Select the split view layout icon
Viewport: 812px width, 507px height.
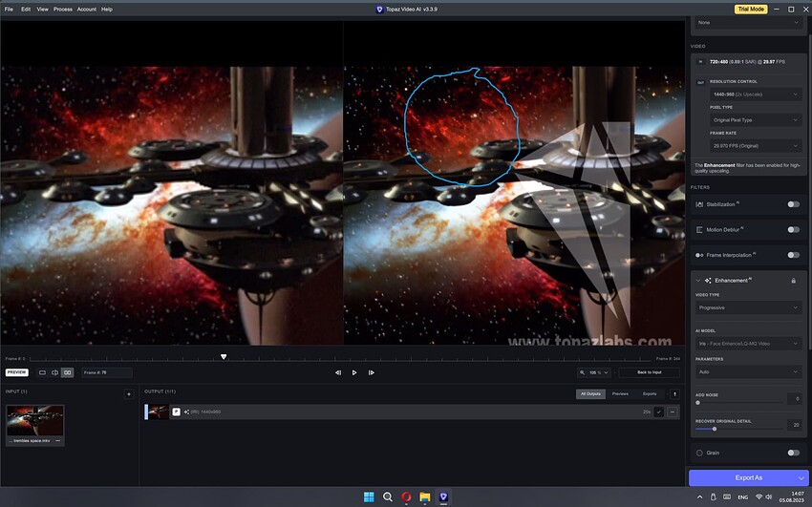[54, 372]
